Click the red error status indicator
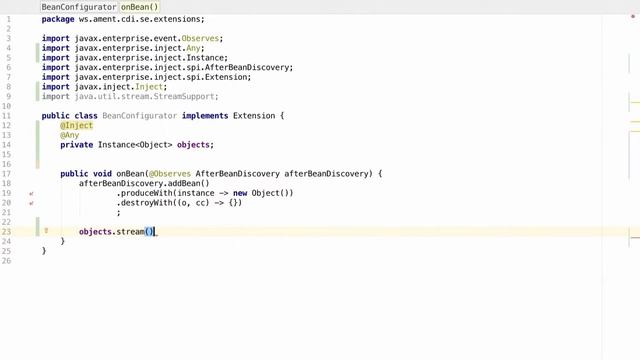The height and width of the screenshot is (360, 640). [633, 16]
